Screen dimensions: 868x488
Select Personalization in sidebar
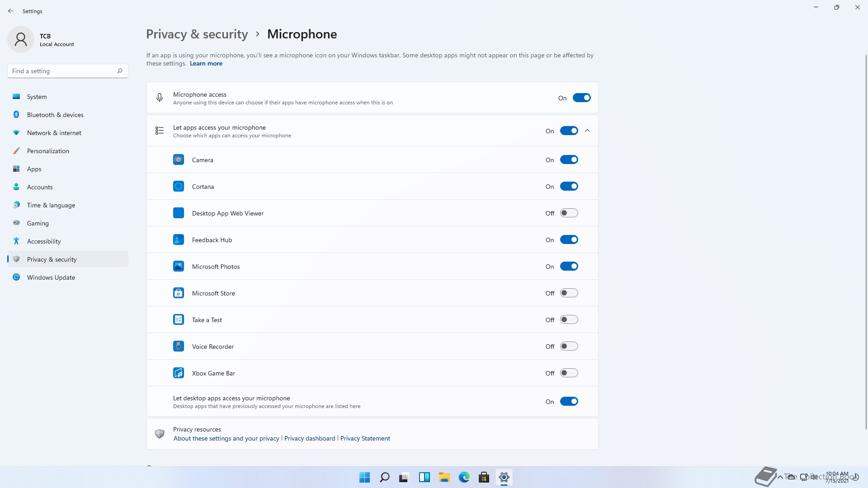coord(68,151)
